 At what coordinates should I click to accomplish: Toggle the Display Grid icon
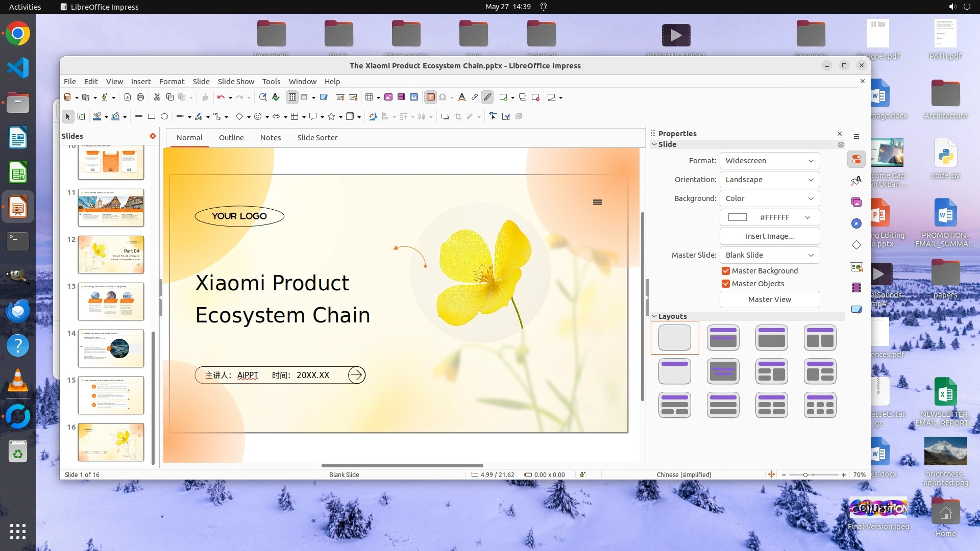(x=292, y=97)
